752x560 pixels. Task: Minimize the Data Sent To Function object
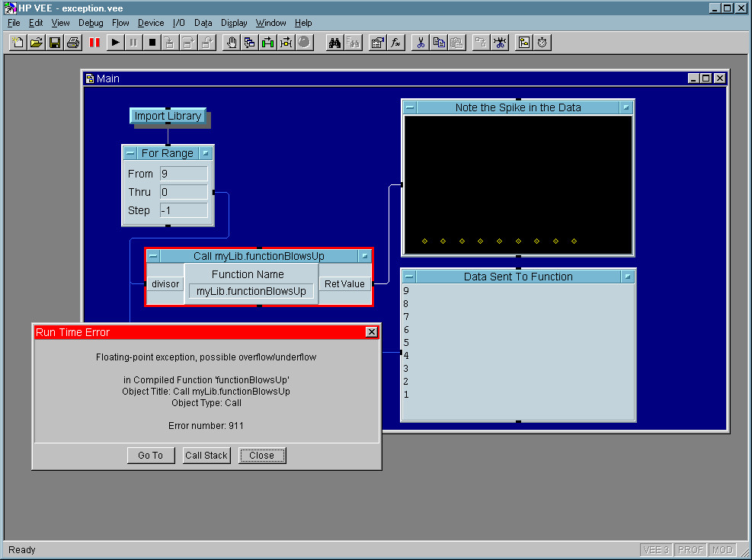coord(409,277)
